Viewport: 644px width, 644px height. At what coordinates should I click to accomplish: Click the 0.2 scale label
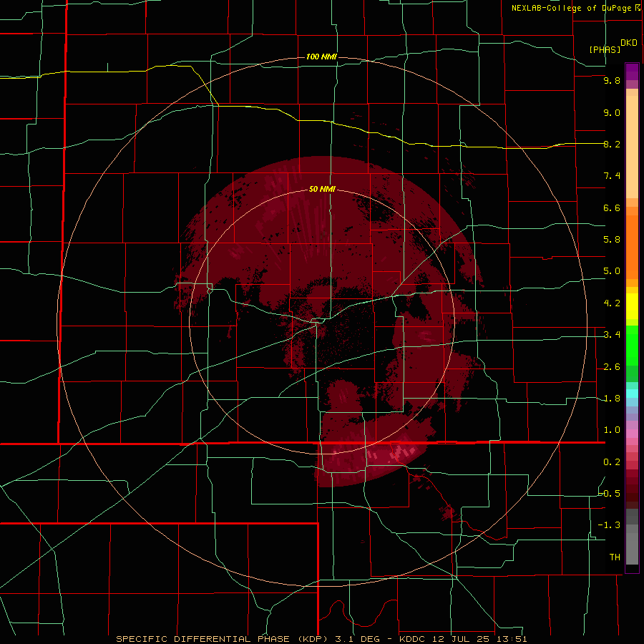click(x=612, y=462)
